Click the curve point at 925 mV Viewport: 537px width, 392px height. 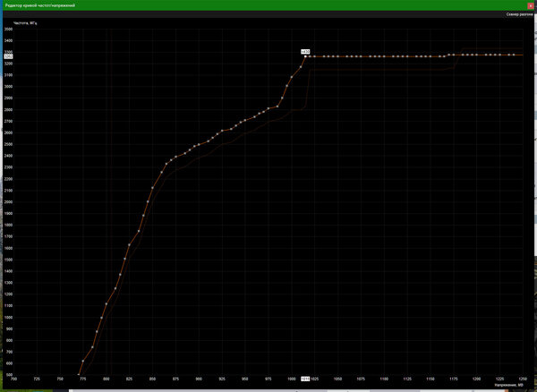click(x=222, y=131)
